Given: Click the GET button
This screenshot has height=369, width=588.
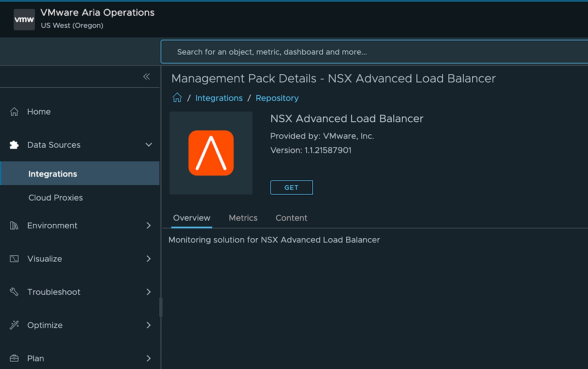Looking at the screenshot, I should pos(292,187).
